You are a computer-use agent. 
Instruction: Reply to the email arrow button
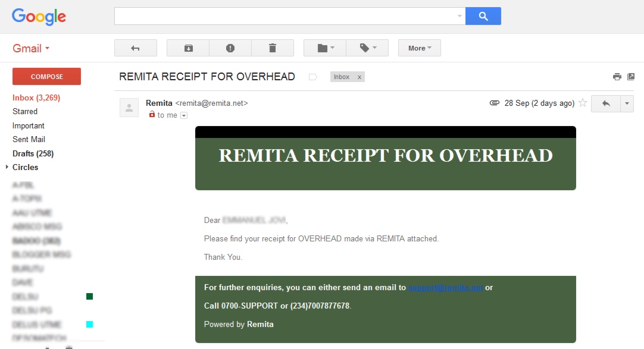606,104
